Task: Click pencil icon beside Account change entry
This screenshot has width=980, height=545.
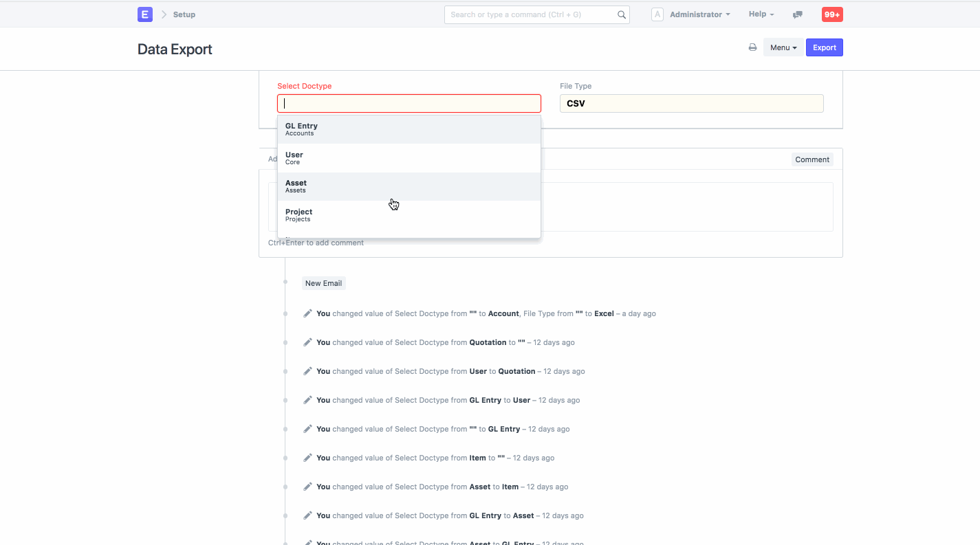Action: click(307, 313)
